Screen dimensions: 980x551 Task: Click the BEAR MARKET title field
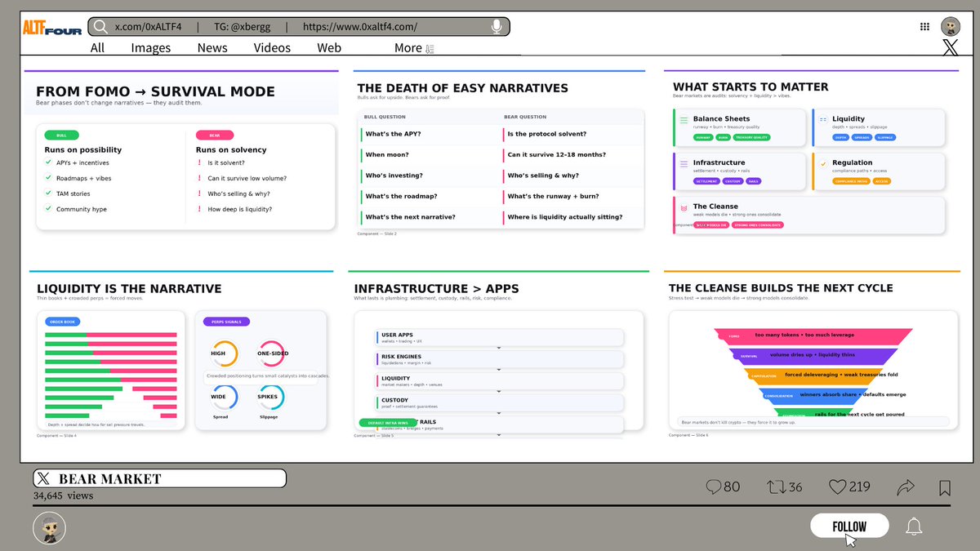(160, 478)
